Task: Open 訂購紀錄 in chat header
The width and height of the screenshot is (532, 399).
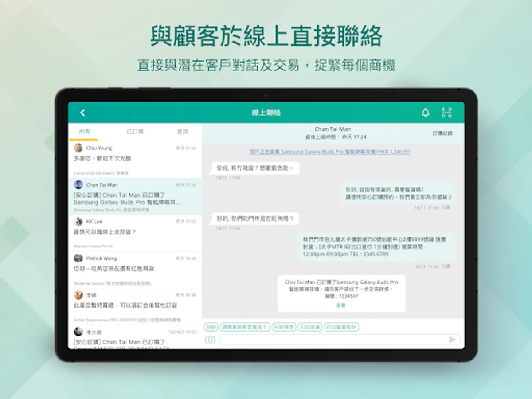Action: 442,133
